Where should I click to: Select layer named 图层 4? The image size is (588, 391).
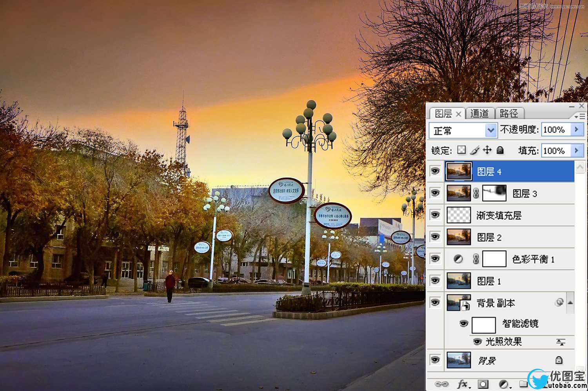point(489,171)
